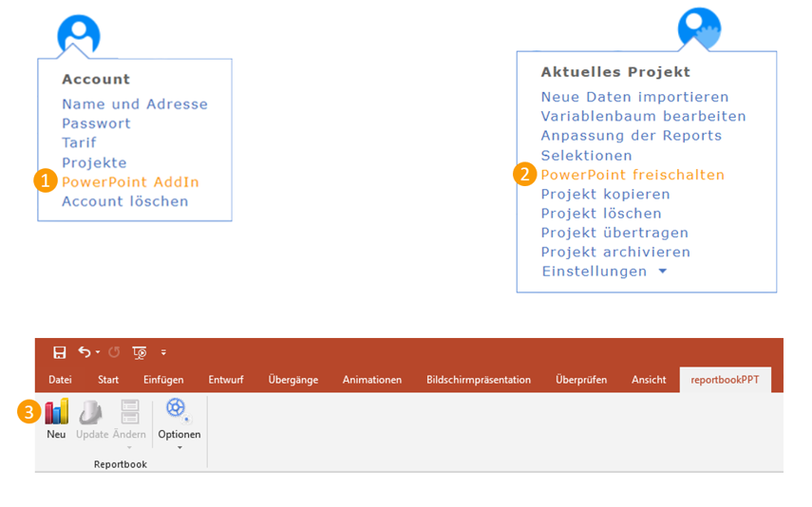The image size is (812, 507).
Task: Open Undo history dropdown arrow
Action: click(98, 352)
